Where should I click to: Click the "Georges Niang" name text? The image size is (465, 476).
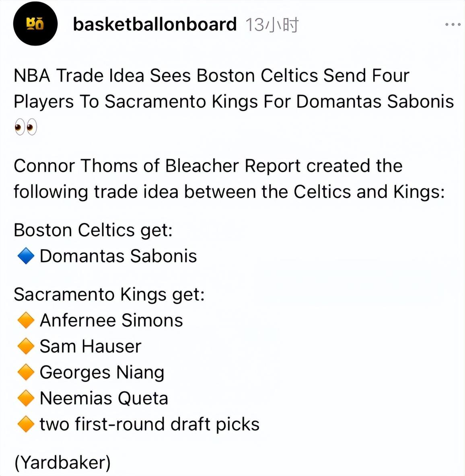tap(102, 372)
